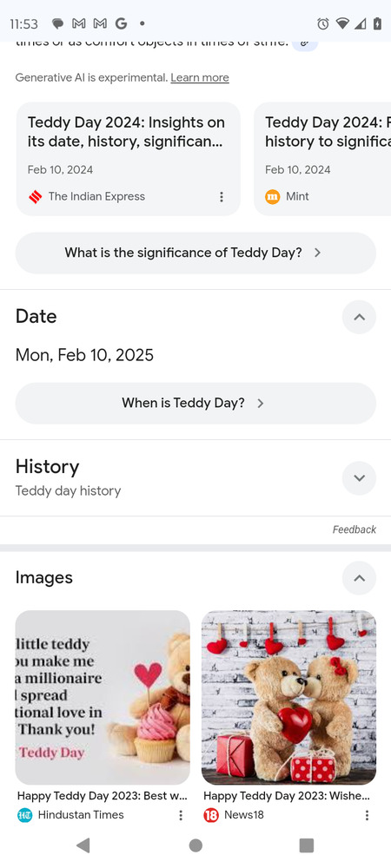Tap the News18 source logo

pos(211,815)
